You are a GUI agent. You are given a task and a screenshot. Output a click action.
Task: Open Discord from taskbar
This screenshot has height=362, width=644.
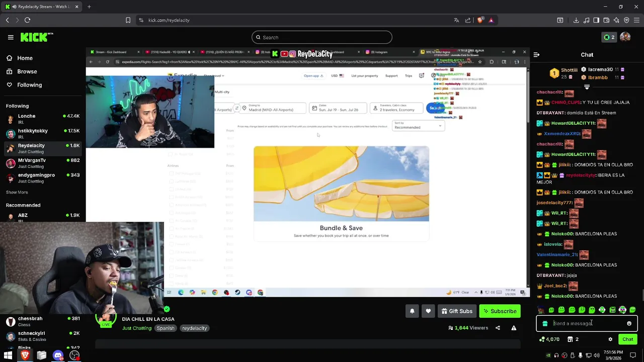coord(58,356)
